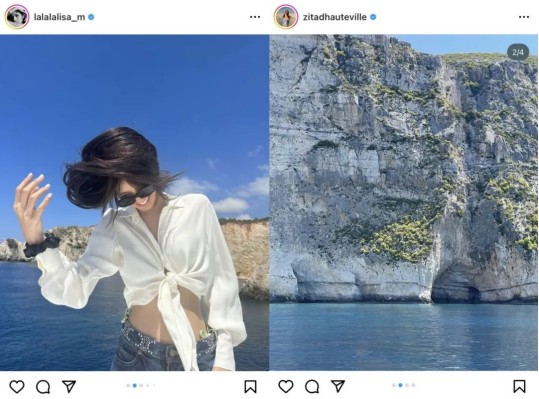Share the zitadhauteville post via paper plane
This screenshot has height=399, width=539.
click(x=338, y=386)
